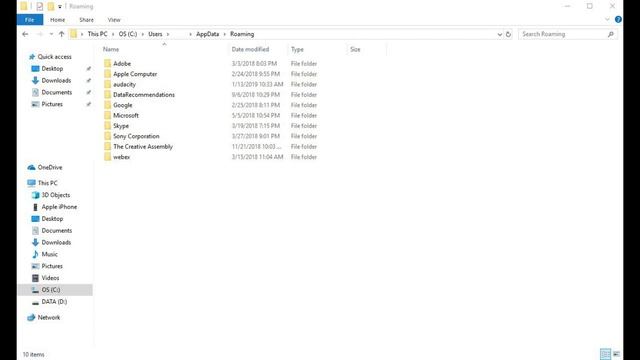
Task: Click the Back navigation arrow
Action: click(25, 34)
